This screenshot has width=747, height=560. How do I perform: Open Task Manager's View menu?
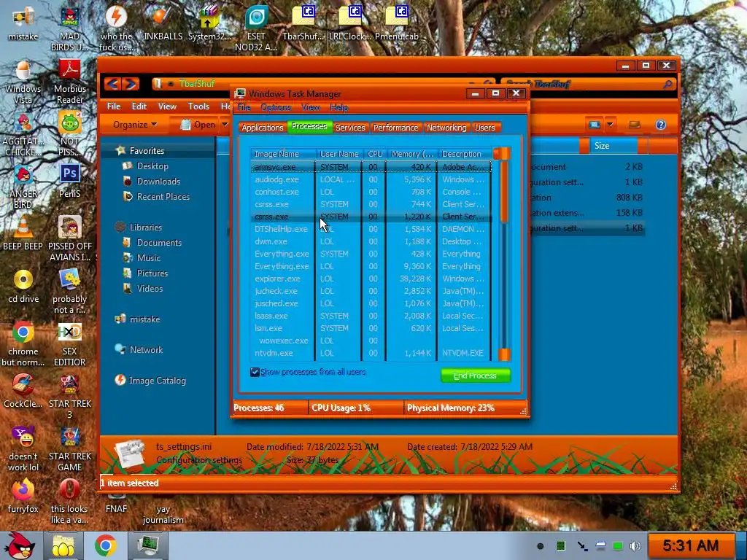pyautogui.click(x=311, y=108)
